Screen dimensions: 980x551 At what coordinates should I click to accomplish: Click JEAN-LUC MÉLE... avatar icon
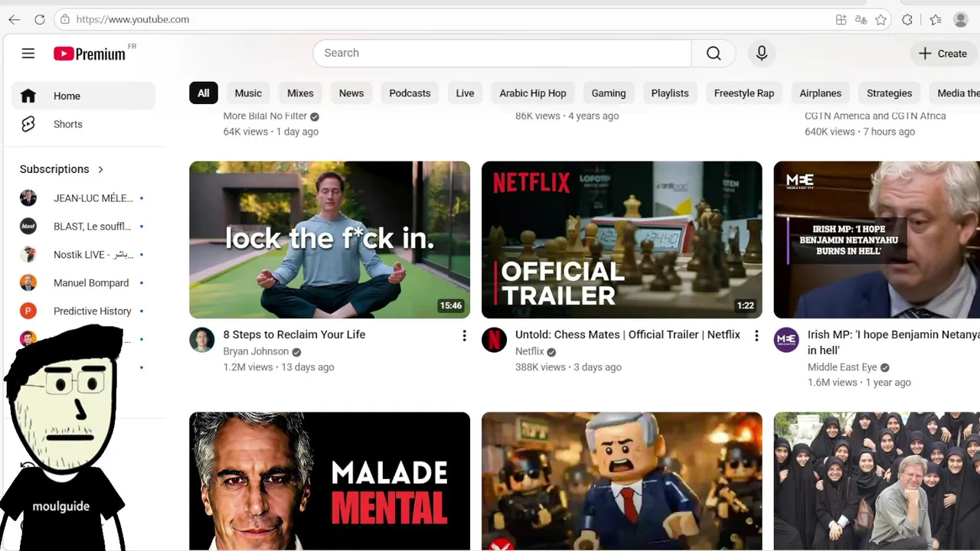point(28,198)
